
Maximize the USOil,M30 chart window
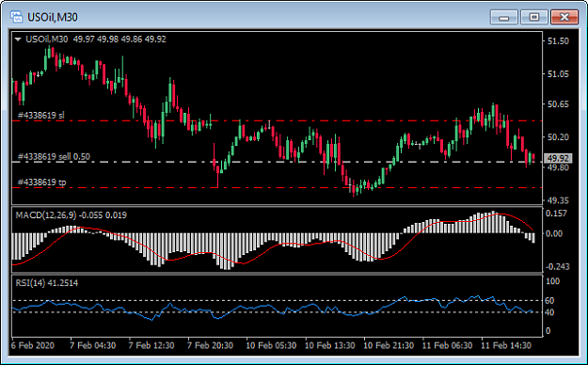[x=534, y=17]
